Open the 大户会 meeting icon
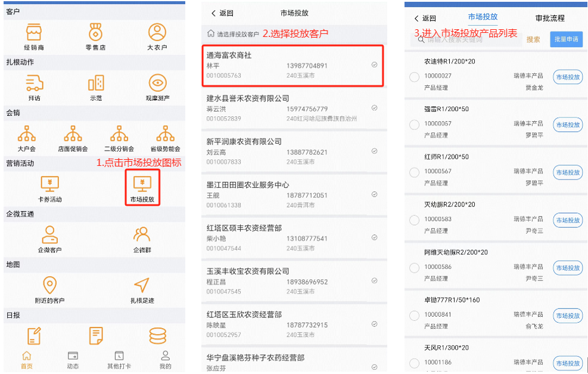588x374 pixels. coord(27,133)
